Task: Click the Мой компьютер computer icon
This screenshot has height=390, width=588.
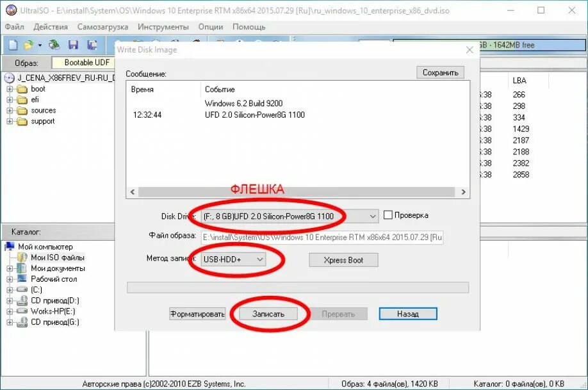Action: 10,247
